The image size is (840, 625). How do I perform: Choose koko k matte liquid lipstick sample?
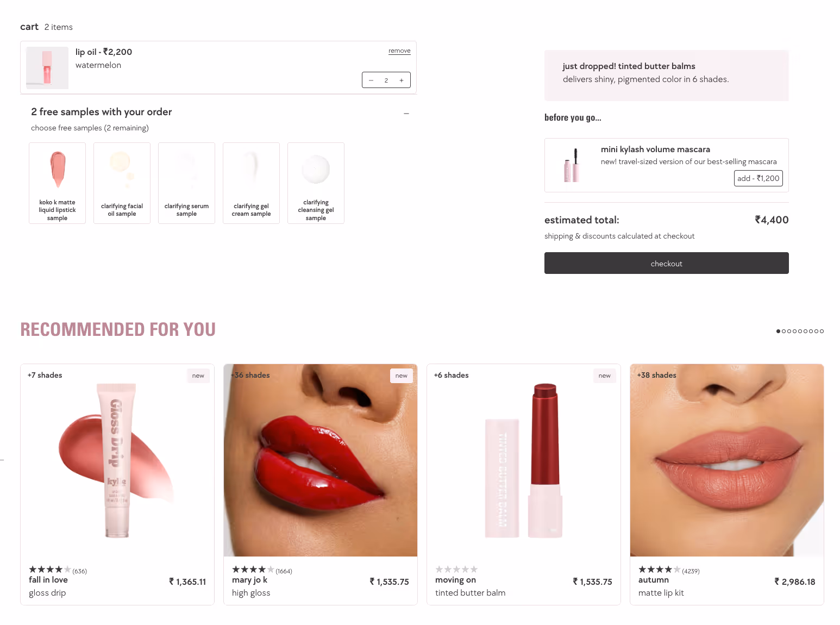(57, 183)
